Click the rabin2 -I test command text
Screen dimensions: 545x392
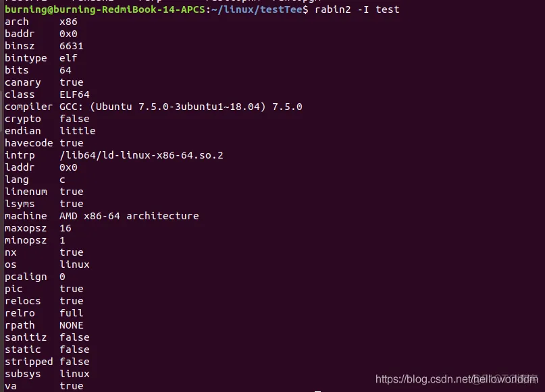click(x=357, y=9)
